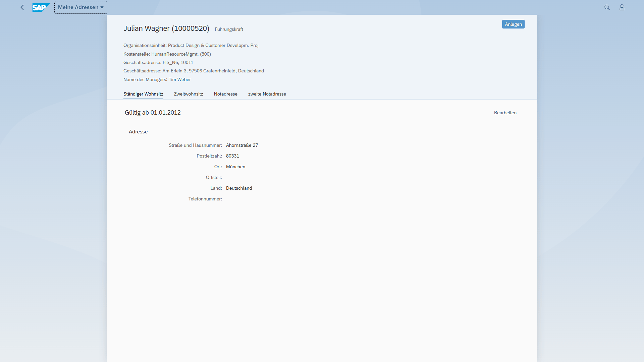
Task: Click postal code value 80331
Action: [x=232, y=156]
